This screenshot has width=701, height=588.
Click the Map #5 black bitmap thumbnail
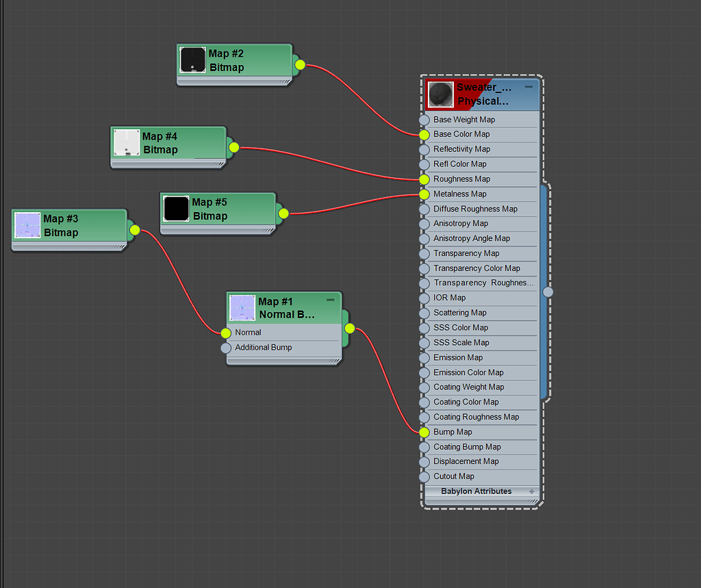click(176, 209)
